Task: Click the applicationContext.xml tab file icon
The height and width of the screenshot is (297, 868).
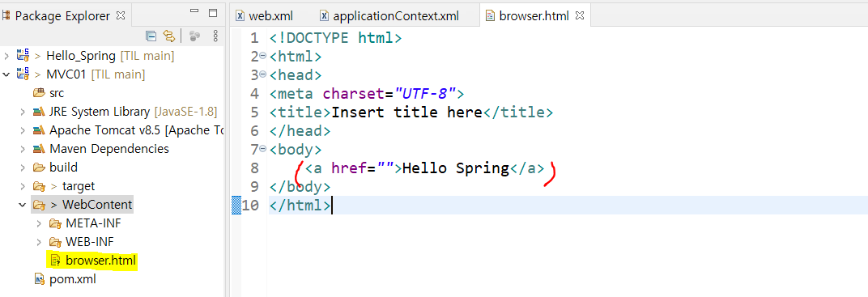Action: tap(325, 16)
